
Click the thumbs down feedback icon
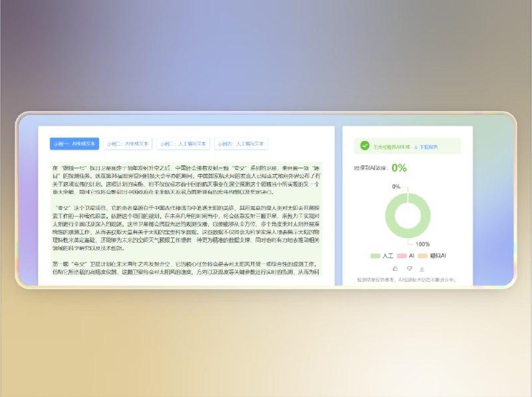pos(408,269)
